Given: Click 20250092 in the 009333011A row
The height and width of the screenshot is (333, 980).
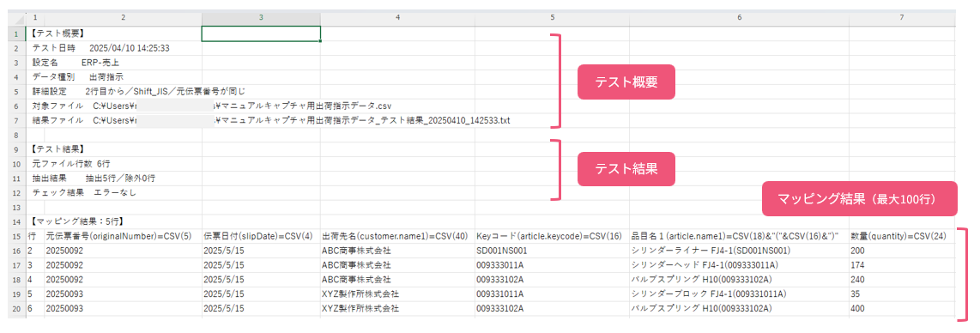Looking at the screenshot, I should pos(123,265).
